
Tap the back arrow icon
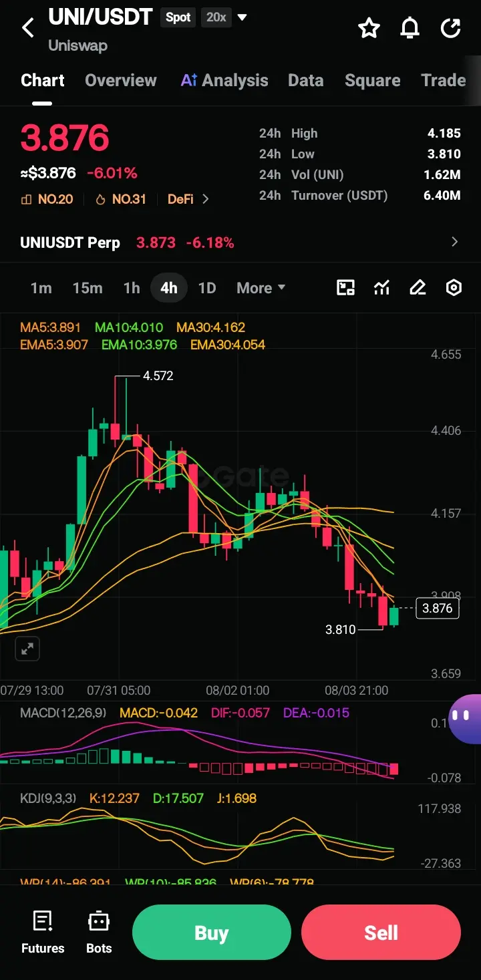28,28
